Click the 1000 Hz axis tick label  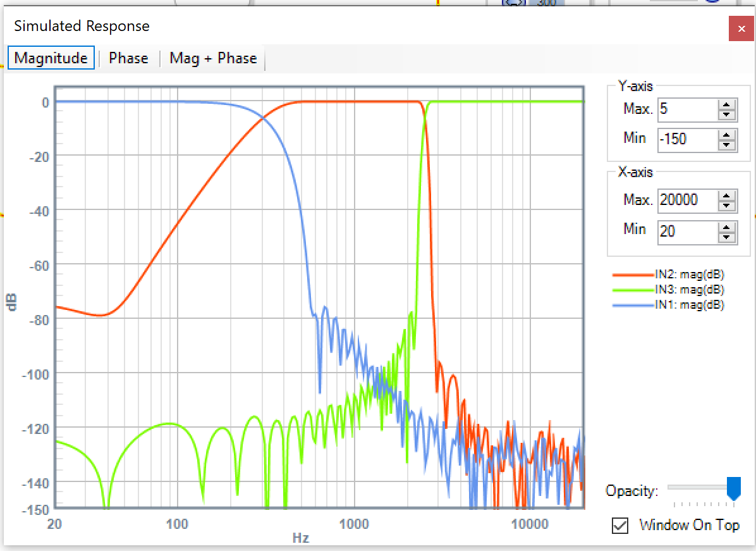(354, 524)
